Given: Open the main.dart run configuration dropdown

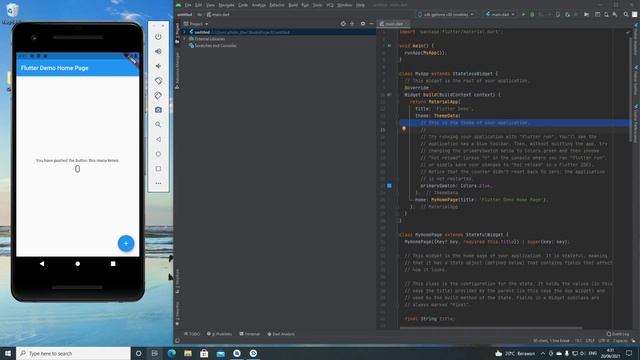Looking at the screenshot, I should coord(500,15).
